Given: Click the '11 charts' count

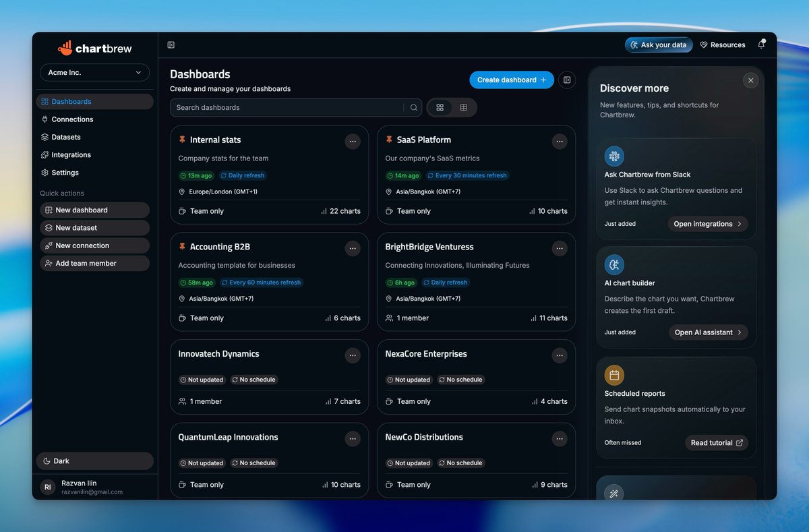Looking at the screenshot, I should pos(549,318).
